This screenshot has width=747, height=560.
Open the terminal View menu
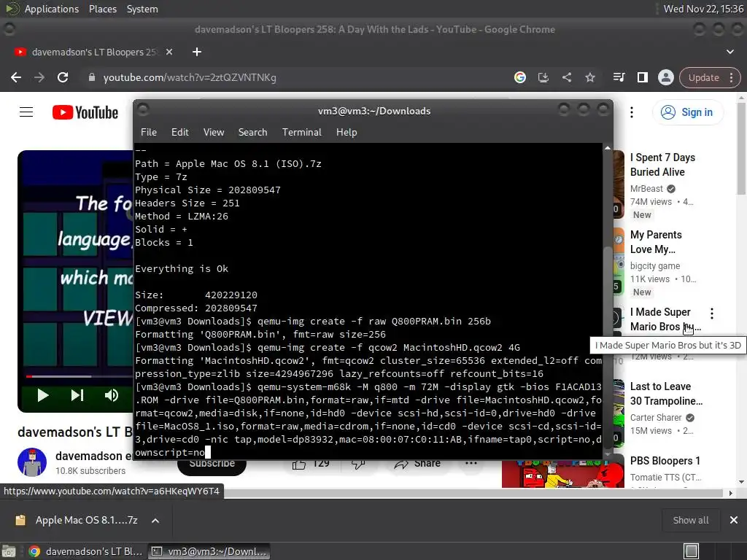pyautogui.click(x=214, y=133)
